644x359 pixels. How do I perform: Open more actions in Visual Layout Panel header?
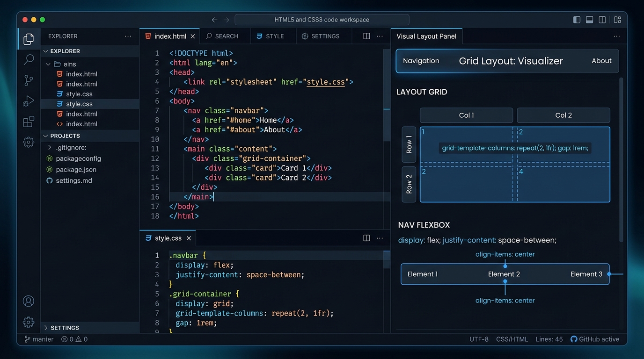pos(617,36)
